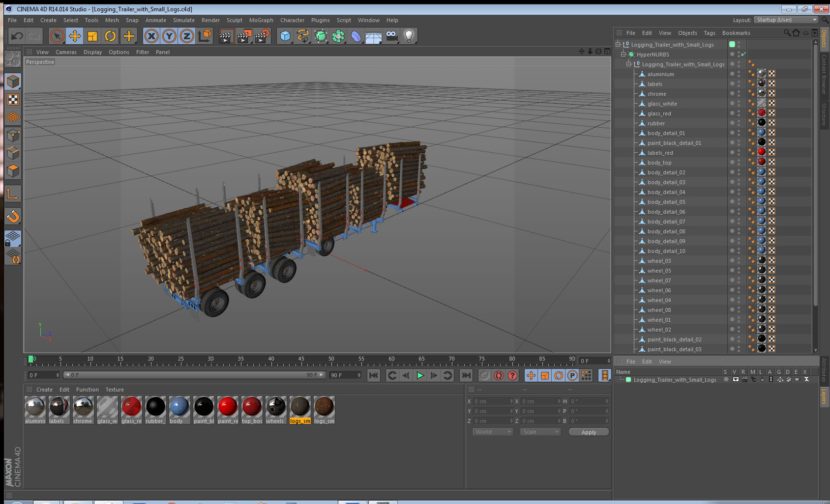Screen dimensions: 830x504
Task: Toggle position keyframe recording
Action: (x=531, y=375)
